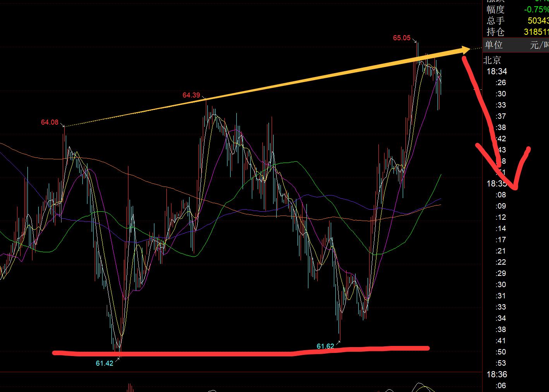The image size is (549, 392).
Task: Click the -0.75% change value
Action: 536,9
